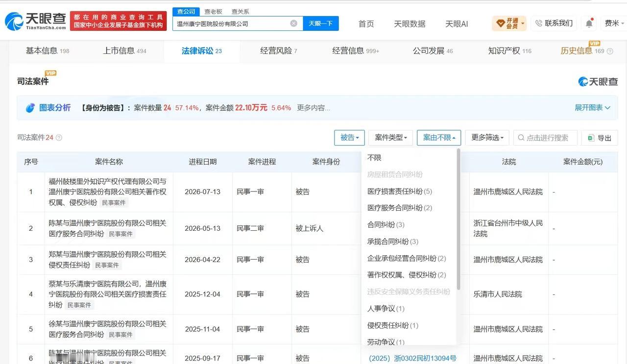Choose 著作权权属、侵权纠纷 (2) option
The height and width of the screenshot is (364, 627).
[407, 275]
